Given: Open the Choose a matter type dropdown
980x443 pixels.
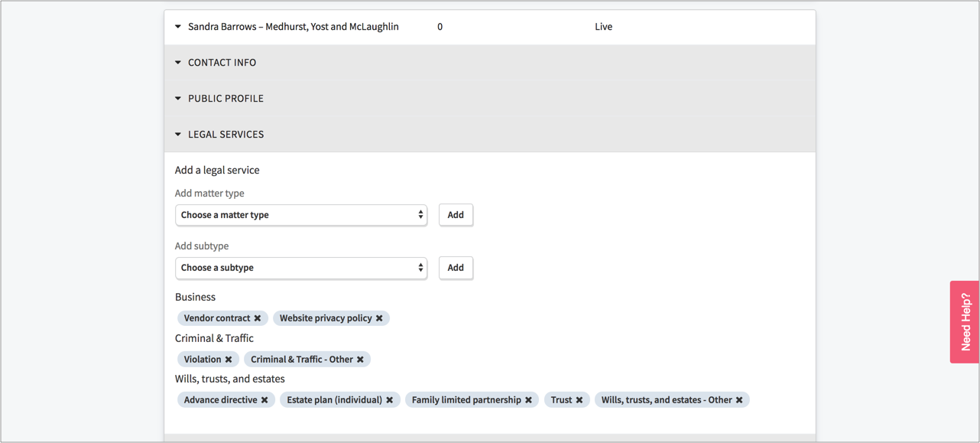Looking at the screenshot, I should point(301,215).
